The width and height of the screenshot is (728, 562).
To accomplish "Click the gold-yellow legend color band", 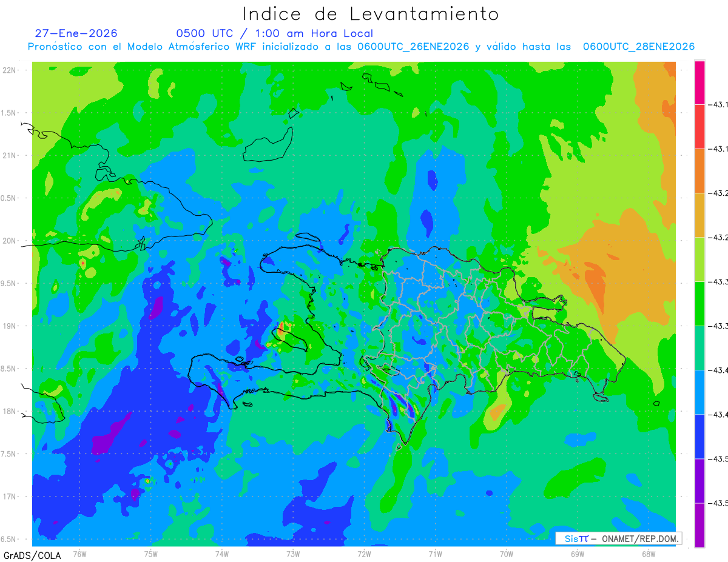I will (x=699, y=215).
